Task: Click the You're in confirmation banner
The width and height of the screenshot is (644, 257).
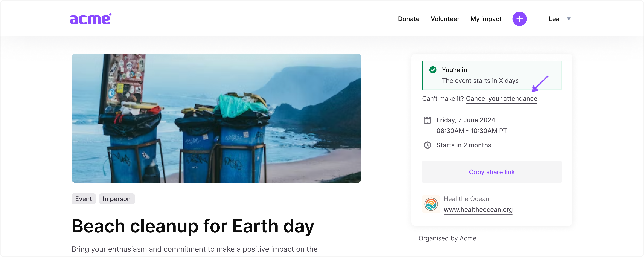Action: (x=491, y=75)
